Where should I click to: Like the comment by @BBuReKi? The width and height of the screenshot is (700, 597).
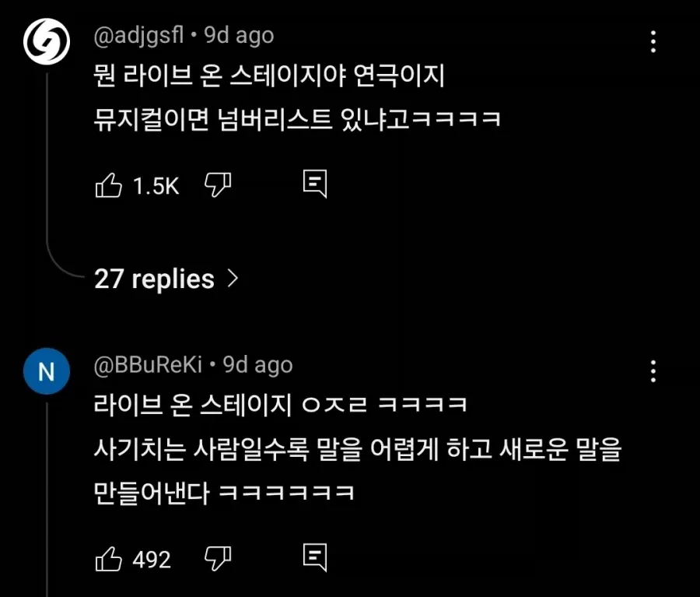pyautogui.click(x=108, y=558)
